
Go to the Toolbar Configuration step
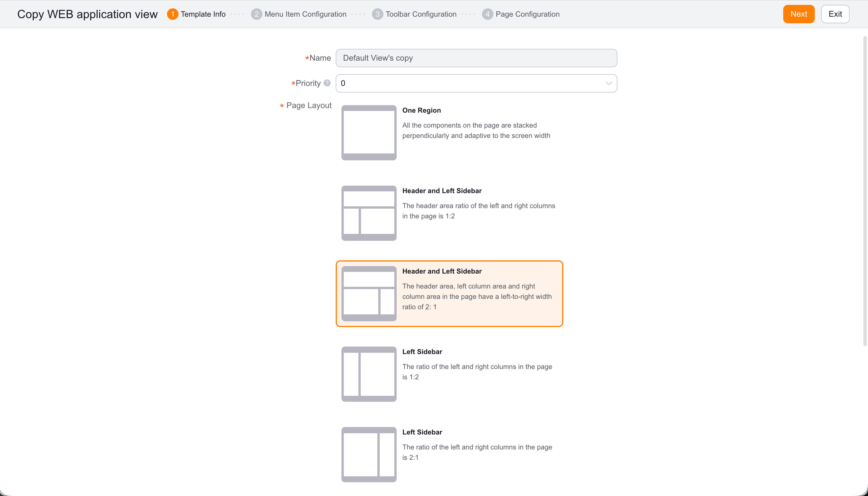pos(414,14)
